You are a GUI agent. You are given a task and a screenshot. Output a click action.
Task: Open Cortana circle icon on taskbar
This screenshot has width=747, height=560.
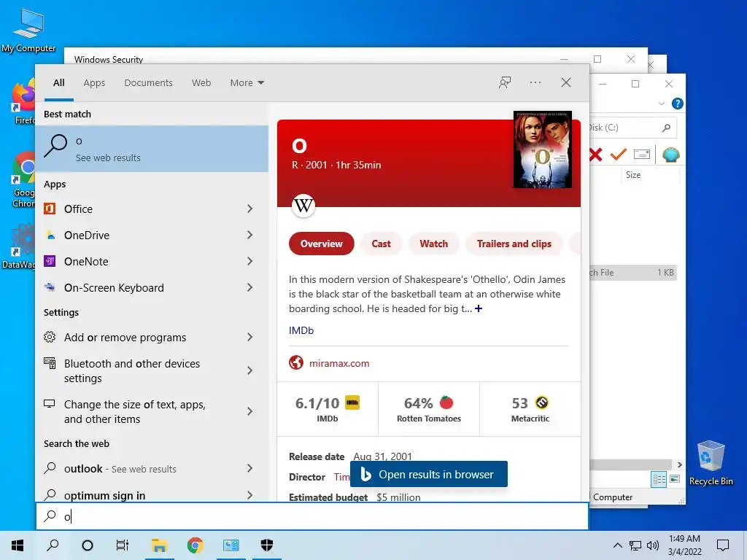coord(88,545)
